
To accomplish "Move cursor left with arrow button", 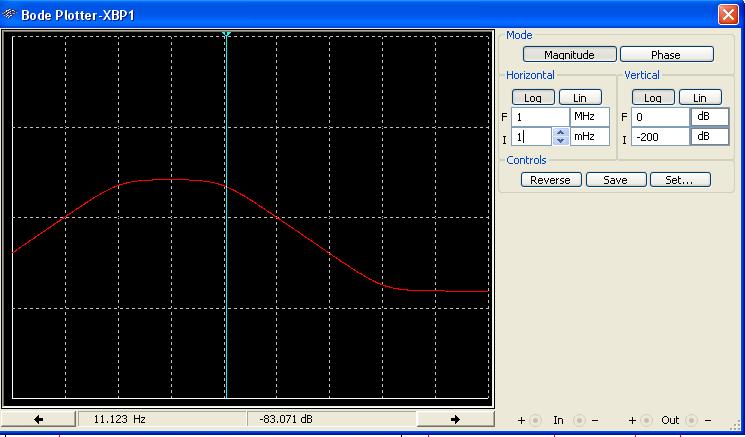I will tap(38, 419).
